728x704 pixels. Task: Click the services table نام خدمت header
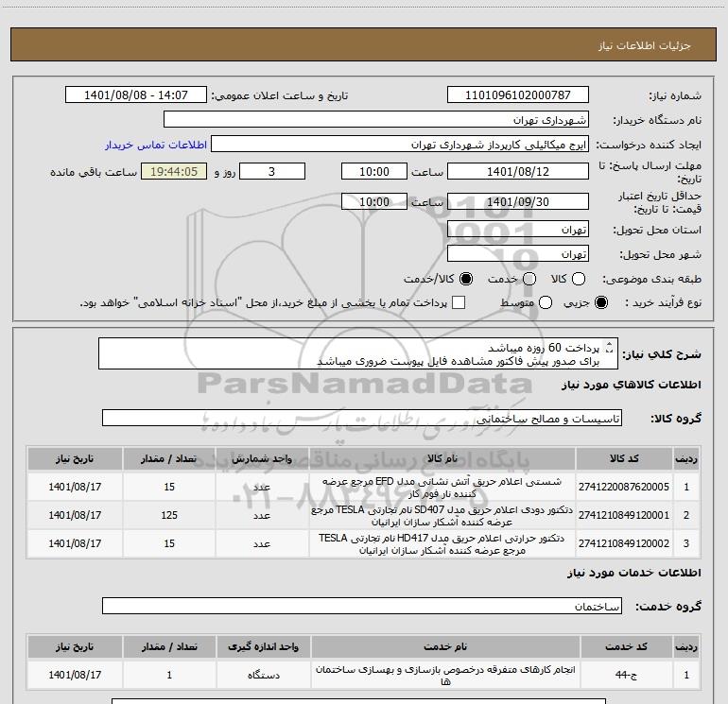[x=445, y=646]
